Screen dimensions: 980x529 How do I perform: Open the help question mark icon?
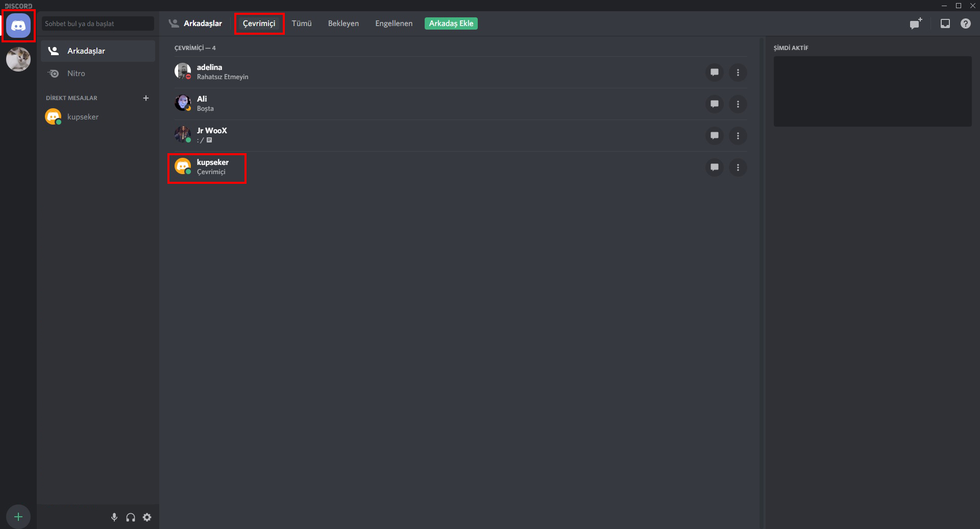click(x=966, y=23)
